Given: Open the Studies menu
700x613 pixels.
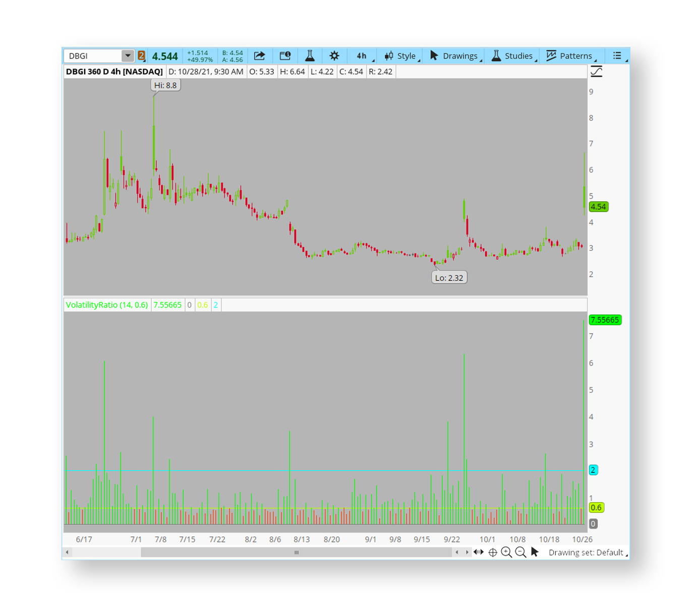Looking at the screenshot, I should point(513,56).
